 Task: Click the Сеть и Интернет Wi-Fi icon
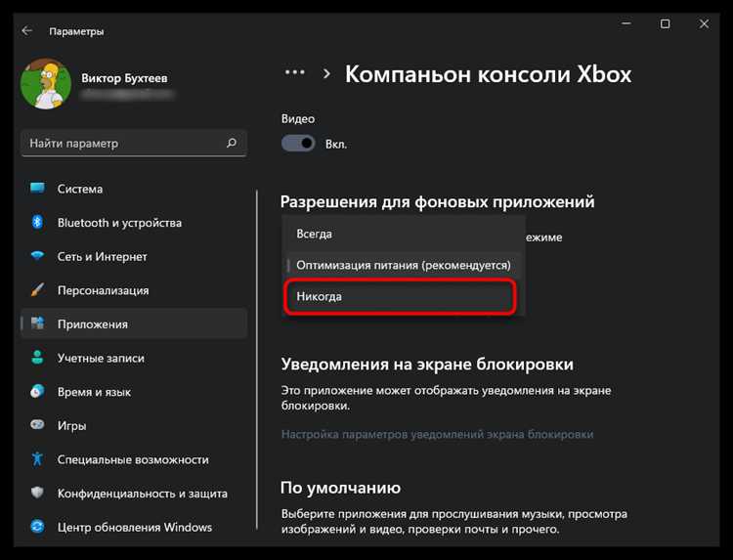click(x=37, y=256)
